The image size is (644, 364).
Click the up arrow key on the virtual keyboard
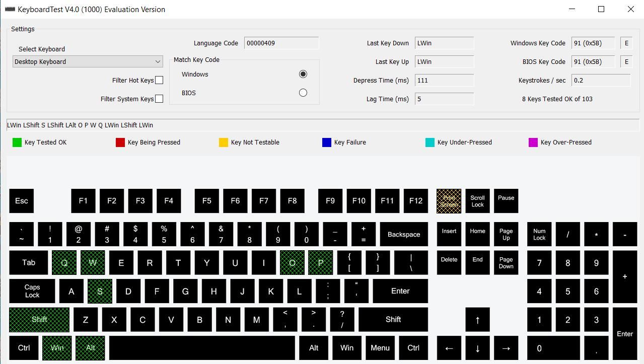[477, 320]
